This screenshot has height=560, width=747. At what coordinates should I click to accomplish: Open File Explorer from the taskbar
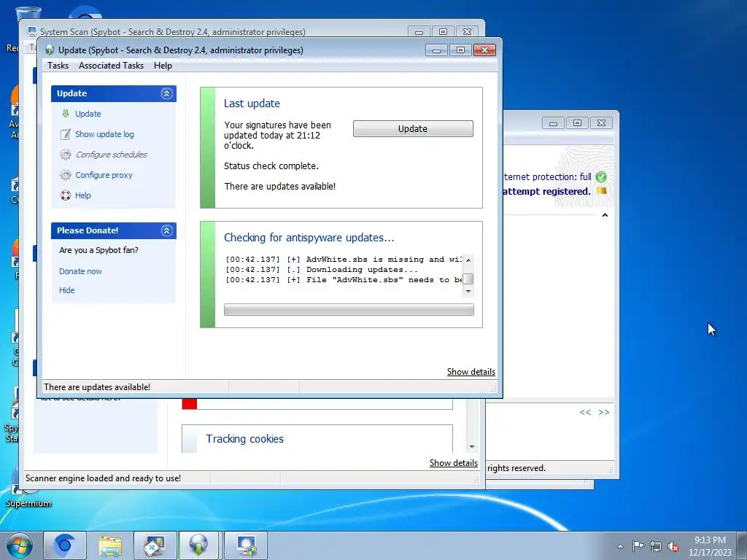coord(110,545)
